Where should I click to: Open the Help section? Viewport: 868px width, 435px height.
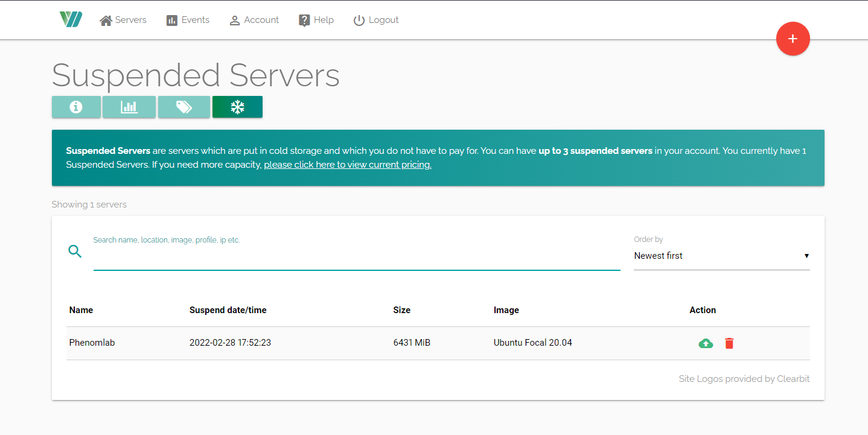(x=316, y=20)
